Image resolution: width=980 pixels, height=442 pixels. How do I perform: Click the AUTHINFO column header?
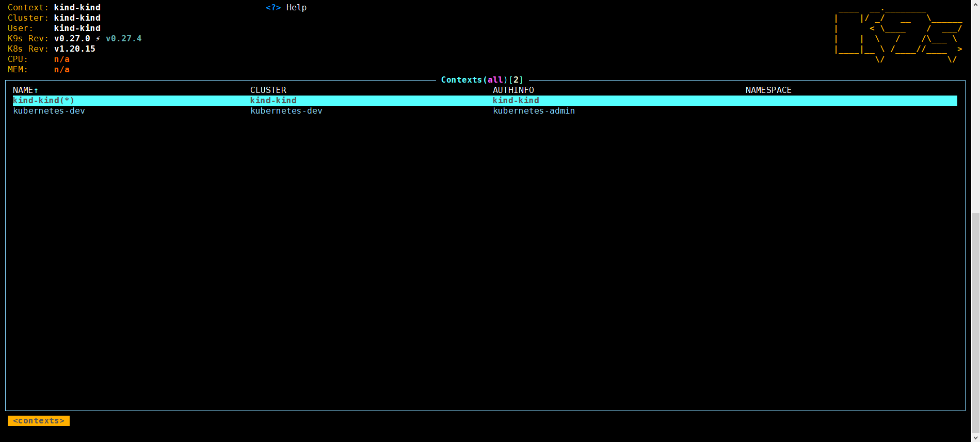pos(513,90)
